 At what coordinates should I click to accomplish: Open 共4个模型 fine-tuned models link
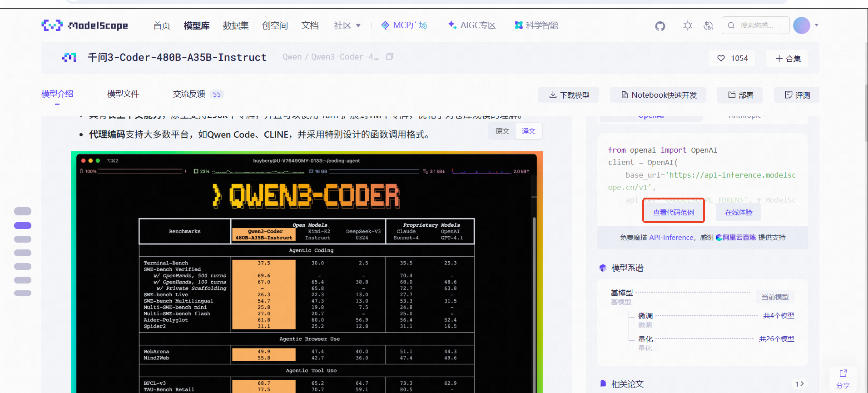click(x=779, y=315)
